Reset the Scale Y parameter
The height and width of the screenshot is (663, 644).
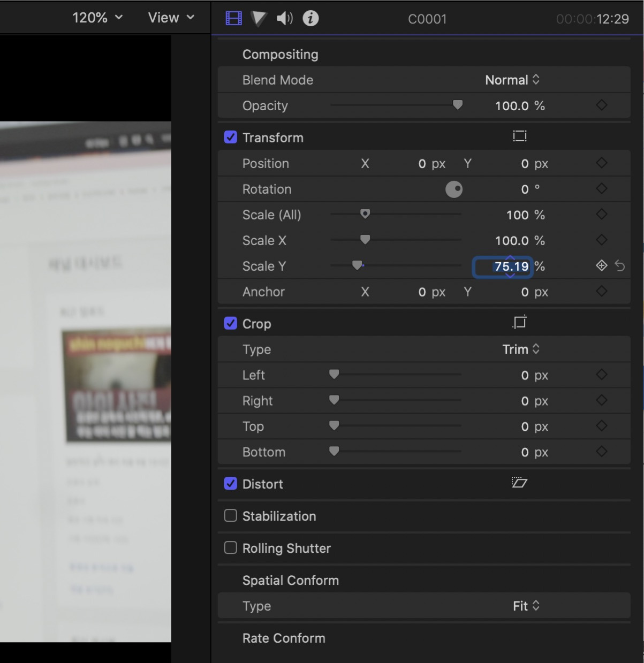tap(620, 265)
